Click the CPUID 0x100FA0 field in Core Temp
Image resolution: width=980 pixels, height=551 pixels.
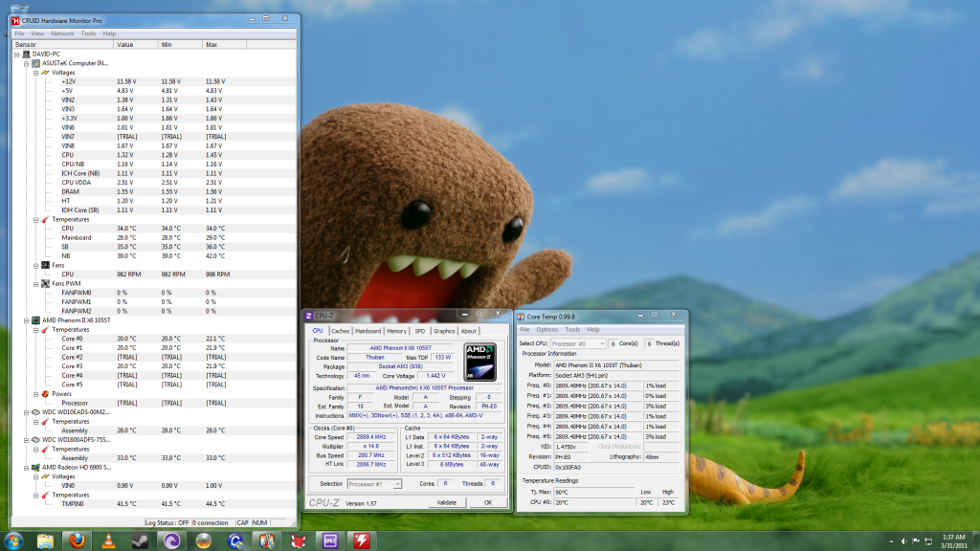coord(615,467)
